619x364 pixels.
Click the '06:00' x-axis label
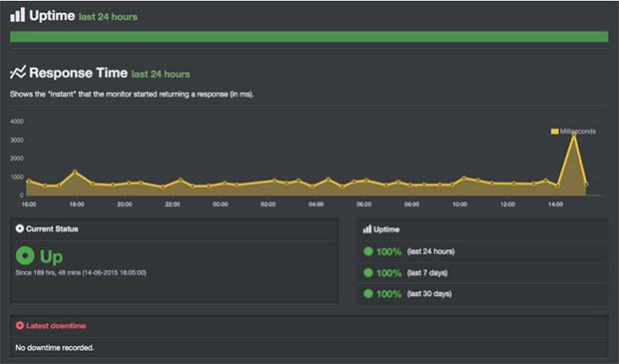coord(363,204)
